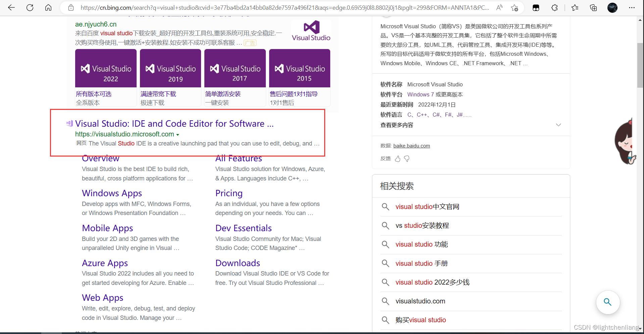Screen dimensions: 644x334
Task: Open Visual Studio 2022 ad tile
Action: (106, 68)
